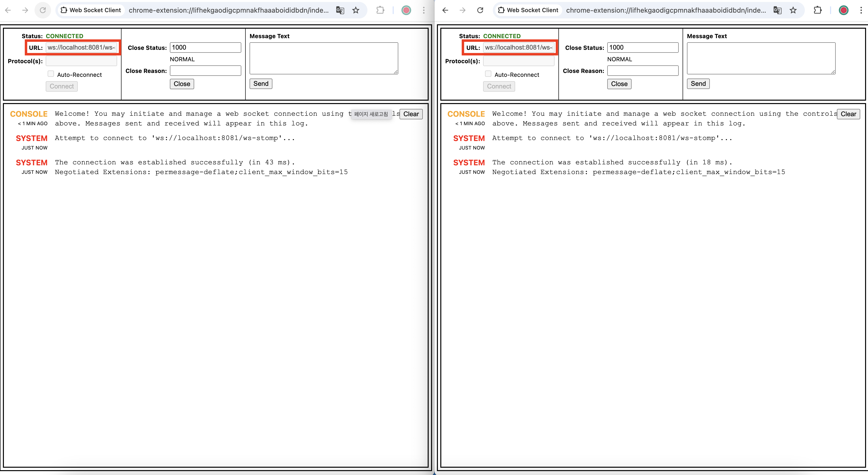Go back in right browser window
The image size is (868, 475).
pyautogui.click(x=445, y=10)
